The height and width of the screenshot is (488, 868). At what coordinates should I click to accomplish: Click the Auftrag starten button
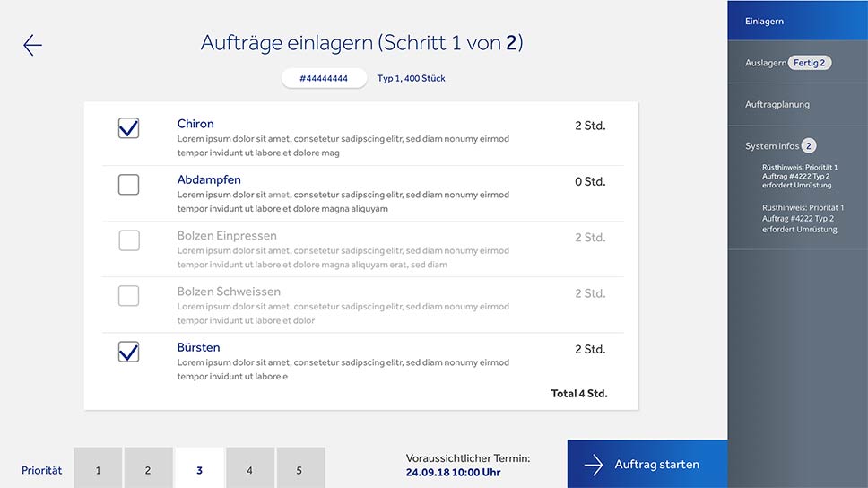click(x=647, y=464)
